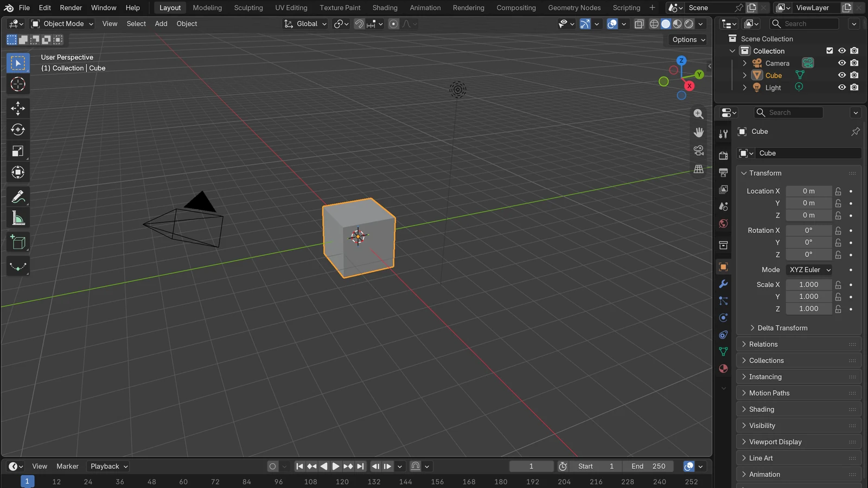Open the Render menu

point(71,8)
